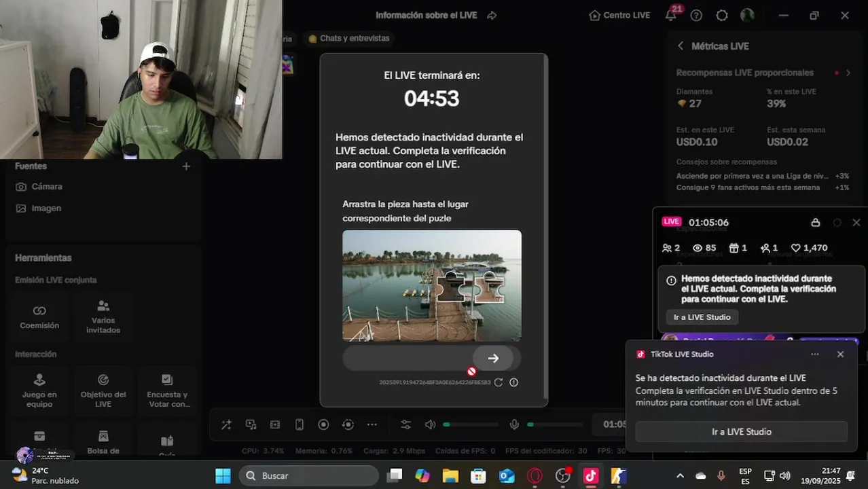Open File Explorer from taskbar
The height and width of the screenshot is (489, 868).
click(450, 475)
